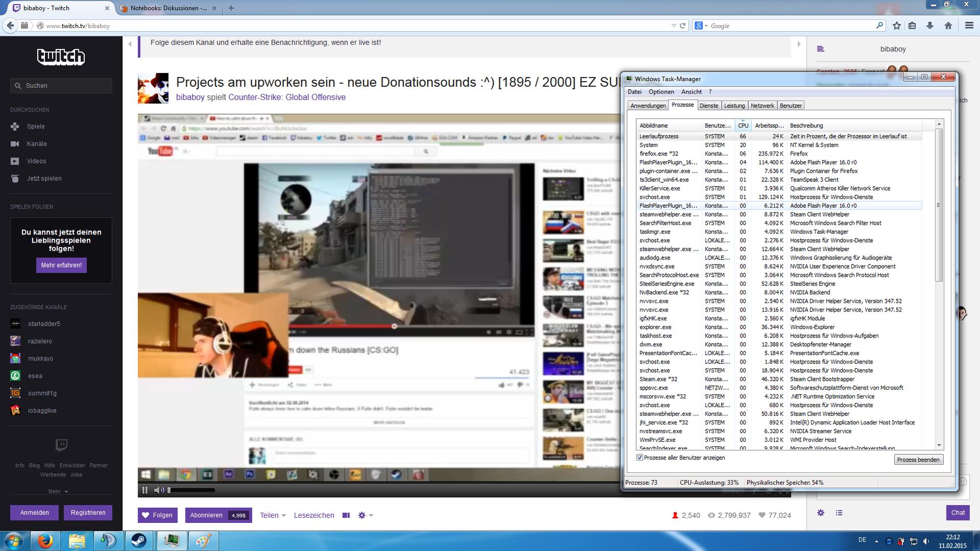980x551 pixels.
Task: Collapse the Twitch left sidebar arrow
Action: (130, 44)
